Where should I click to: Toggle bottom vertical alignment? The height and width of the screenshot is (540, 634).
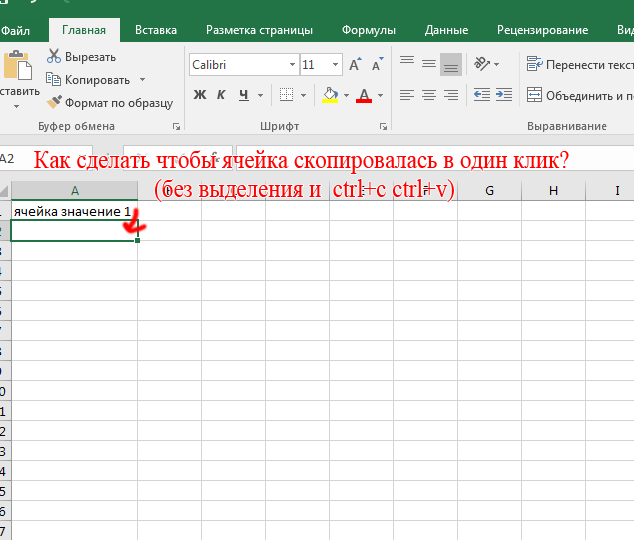[x=450, y=65]
